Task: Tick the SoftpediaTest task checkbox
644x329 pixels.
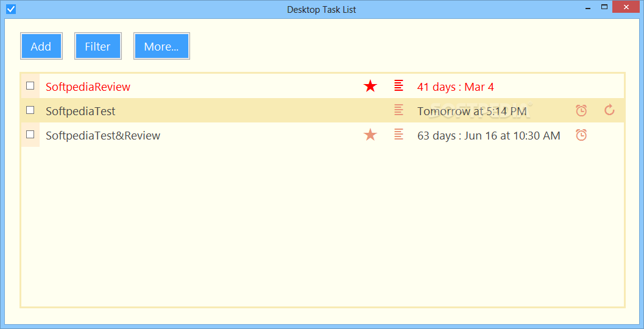Action: tap(30, 110)
